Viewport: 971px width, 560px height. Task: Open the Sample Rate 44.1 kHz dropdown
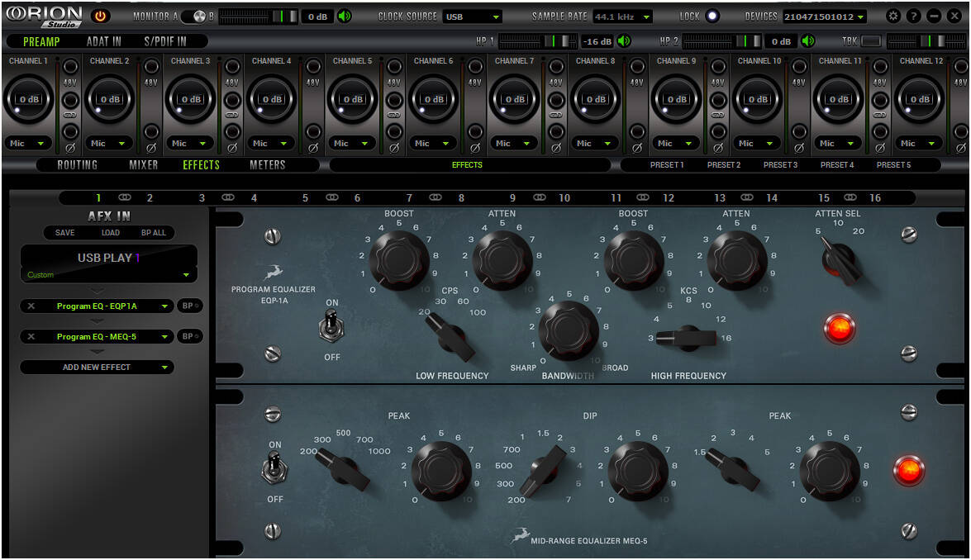[621, 17]
